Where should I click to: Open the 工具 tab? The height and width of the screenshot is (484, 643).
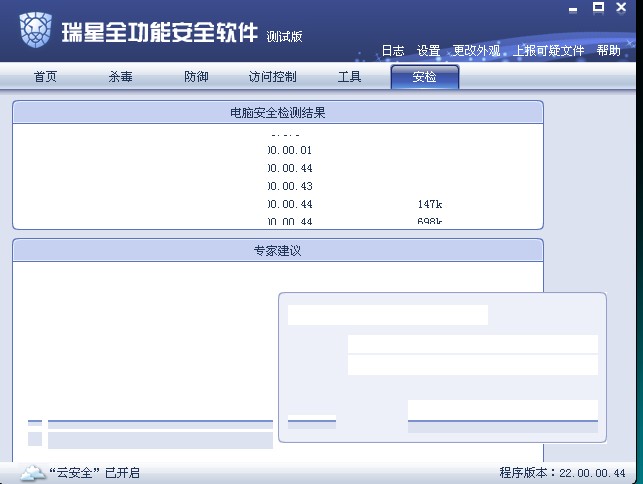click(x=349, y=77)
